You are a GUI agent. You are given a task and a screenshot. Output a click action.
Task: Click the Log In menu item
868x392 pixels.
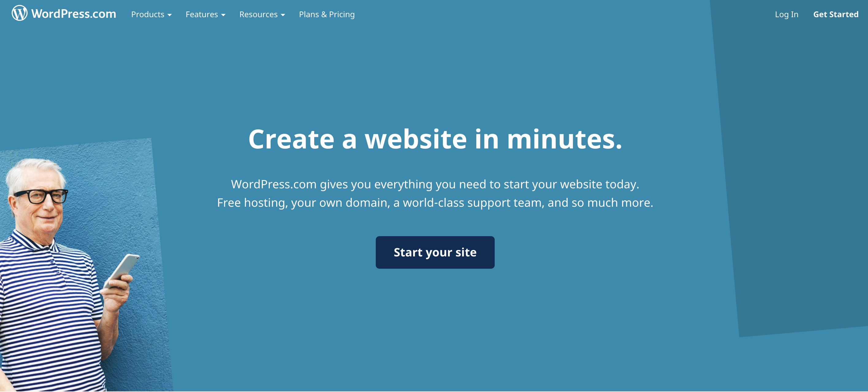pyautogui.click(x=787, y=14)
